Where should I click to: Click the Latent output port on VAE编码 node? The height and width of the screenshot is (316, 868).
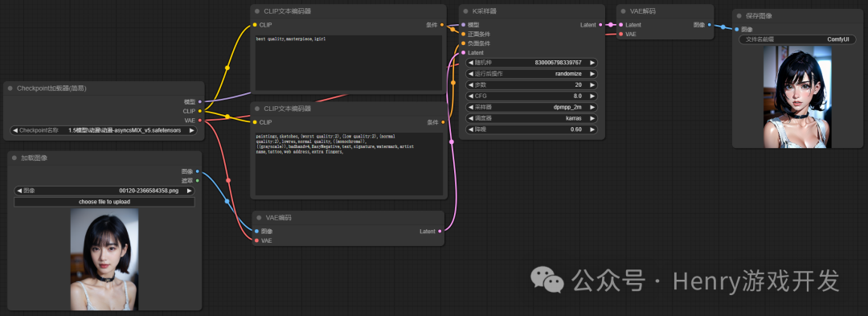pyautogui.click(x=440, y=232)
